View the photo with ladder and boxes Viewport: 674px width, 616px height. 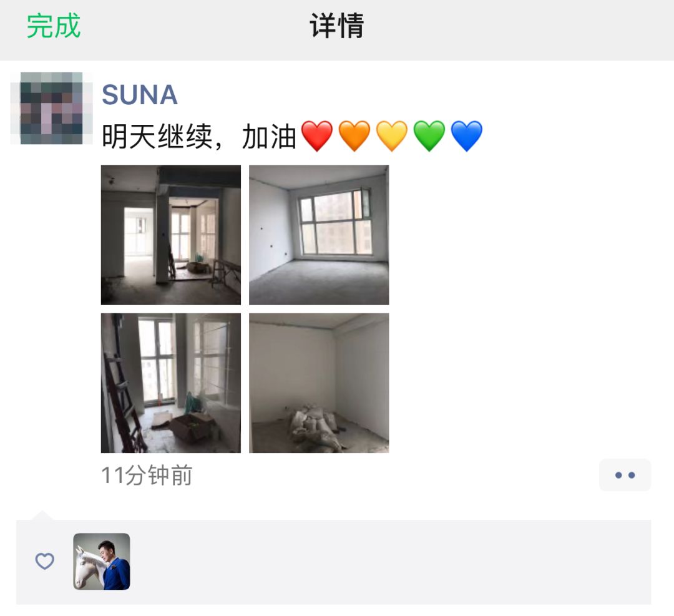171,383
